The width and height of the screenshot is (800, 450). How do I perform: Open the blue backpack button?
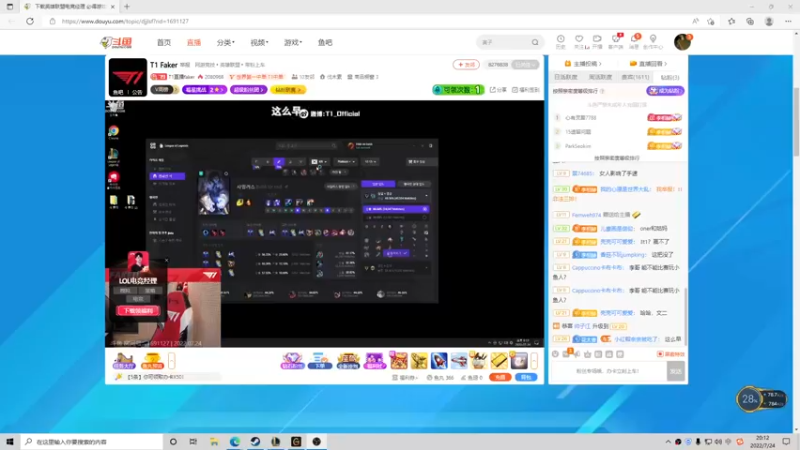click(526, 377)
